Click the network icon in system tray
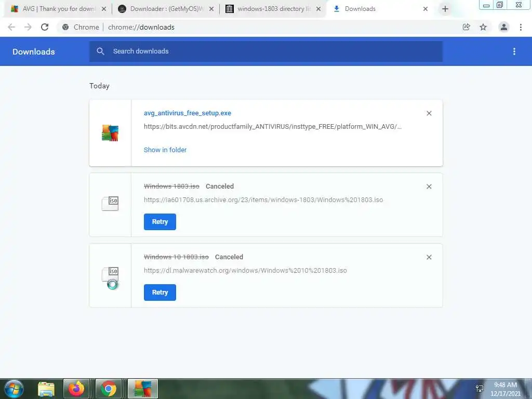The width and height of the screenshot is (532, 399). [480, 389]
